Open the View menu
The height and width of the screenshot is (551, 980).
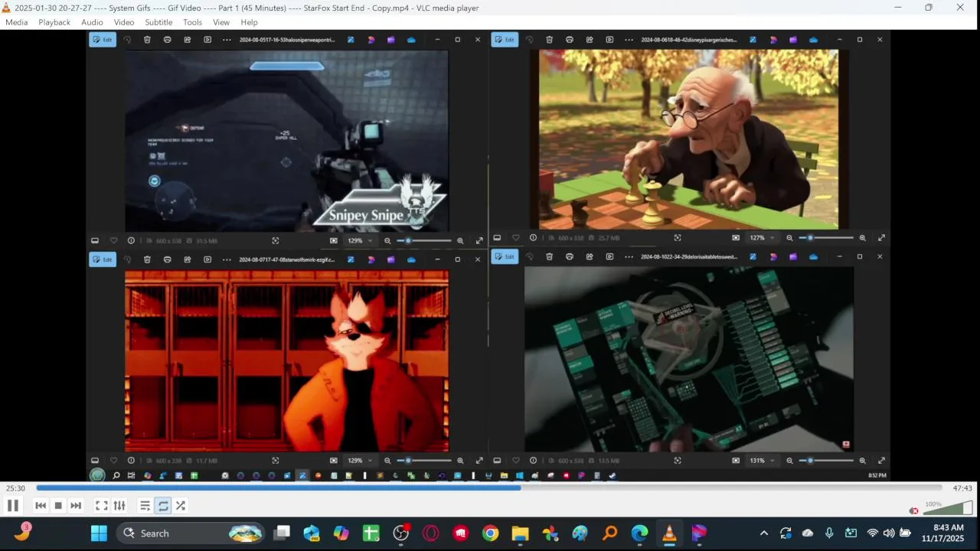[x=221, y=22]
